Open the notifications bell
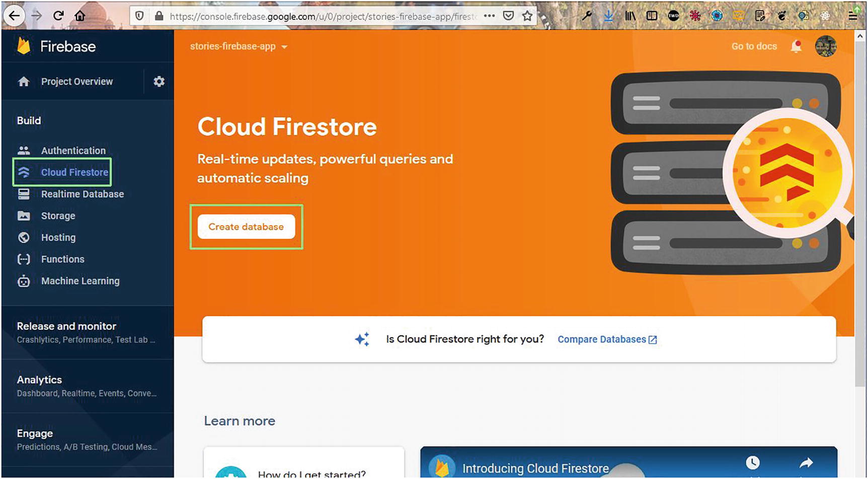Image resolution: width=868 pixels, height=479 pixels. click(796, 46)
